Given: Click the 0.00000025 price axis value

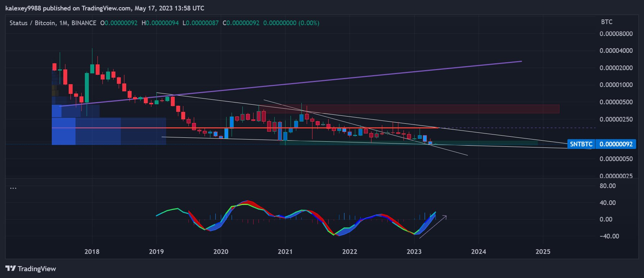Looking at the screenshot, I should (616, 176).
